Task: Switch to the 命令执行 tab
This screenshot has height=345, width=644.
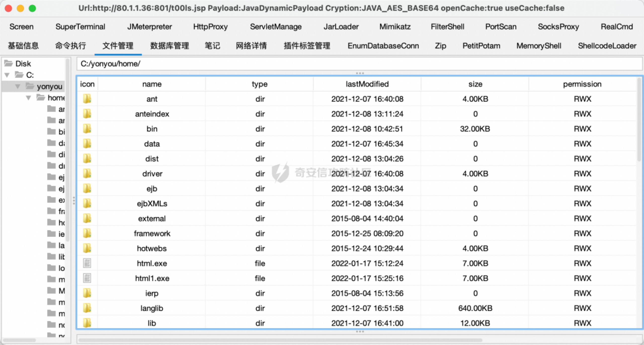Action: coord(70,46)
